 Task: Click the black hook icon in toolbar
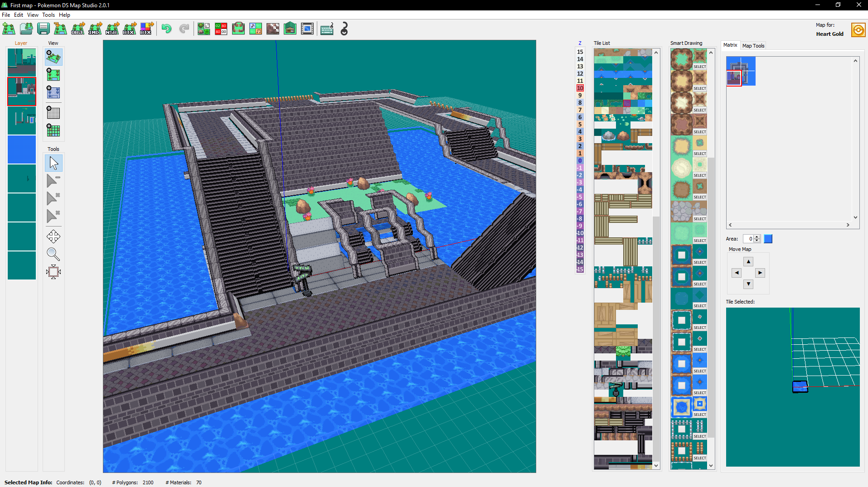[x=344, y=29]
